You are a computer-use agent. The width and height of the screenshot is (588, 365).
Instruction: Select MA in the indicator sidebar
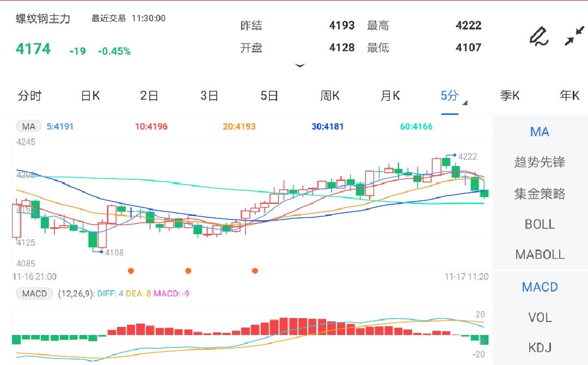pyautogui.click(x=540, y=132)
